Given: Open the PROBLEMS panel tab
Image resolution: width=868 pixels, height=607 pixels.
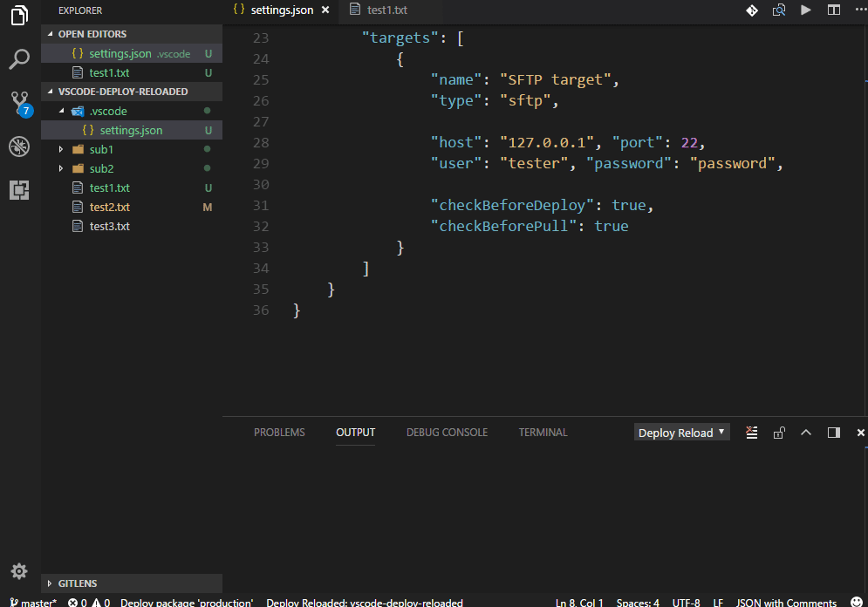Looking at the screenshot, I should [x=279, y=433].
